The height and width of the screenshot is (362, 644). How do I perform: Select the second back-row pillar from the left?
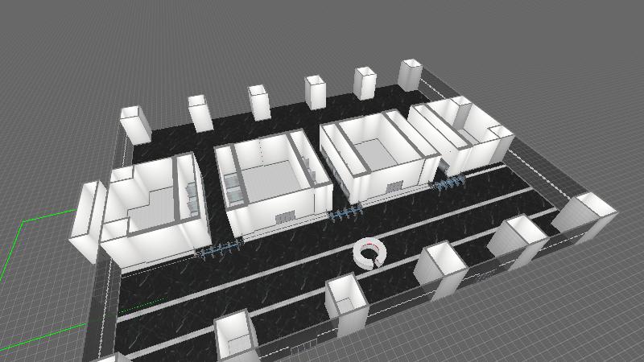199,113
